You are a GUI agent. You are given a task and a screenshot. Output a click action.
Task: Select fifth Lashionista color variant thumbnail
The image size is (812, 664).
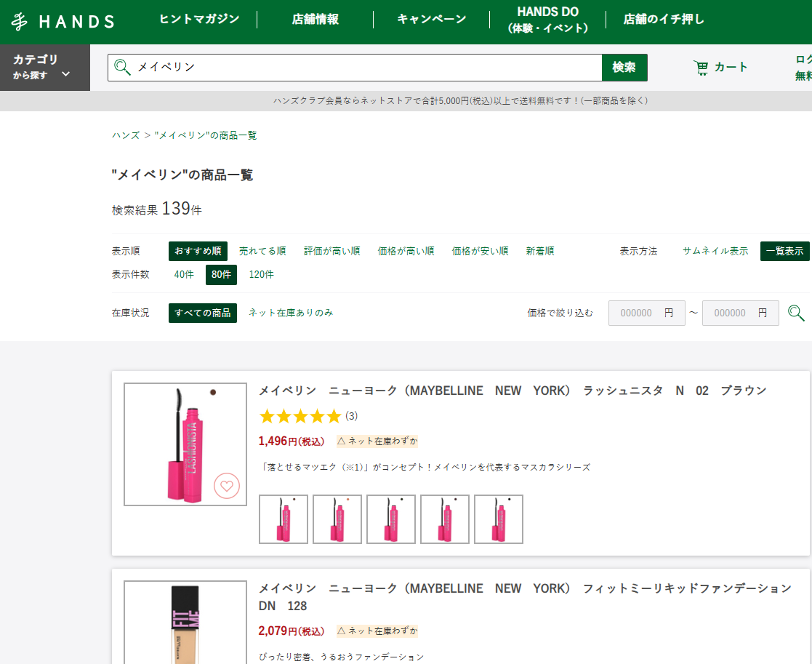click(499, 519)
